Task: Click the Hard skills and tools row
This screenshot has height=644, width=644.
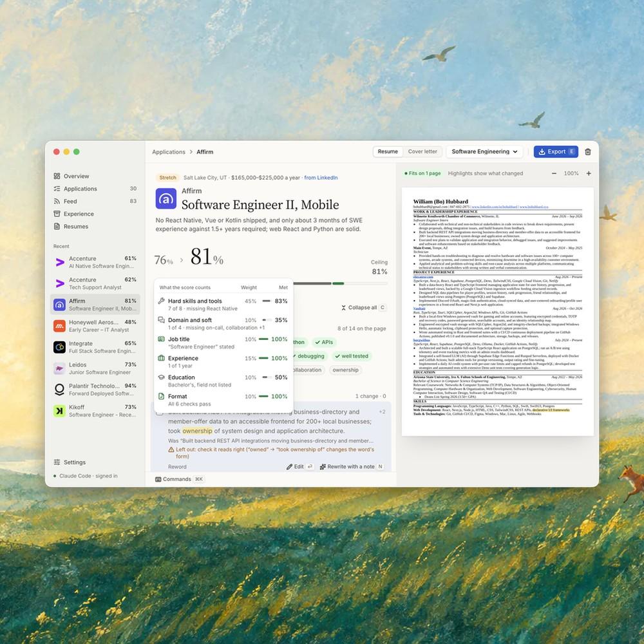Action: pos(223,305)
